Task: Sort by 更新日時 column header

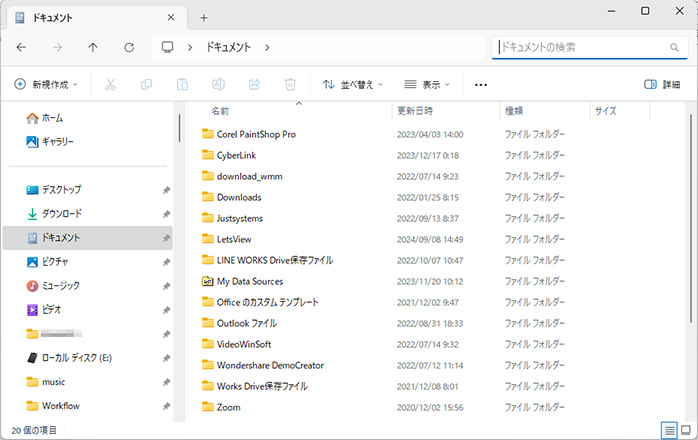Action: (415, 111)
